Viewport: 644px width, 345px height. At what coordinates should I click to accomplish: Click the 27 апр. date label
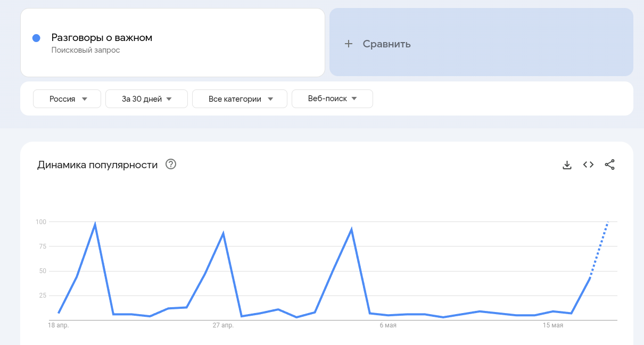point(223,325)
